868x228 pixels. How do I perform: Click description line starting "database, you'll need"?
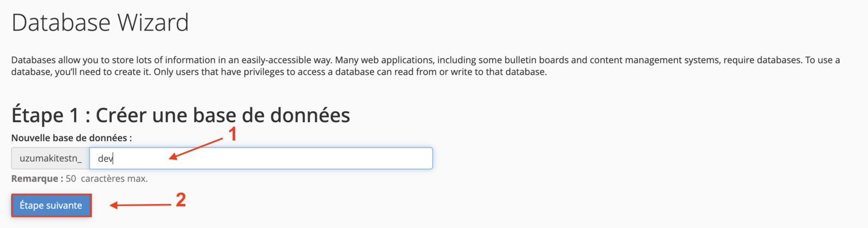point(279,72)
